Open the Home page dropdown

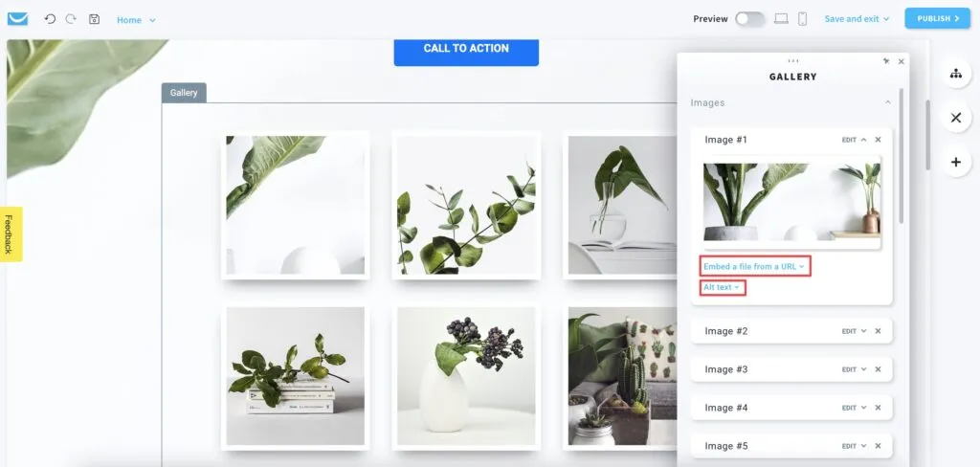[x=136, y=20]
